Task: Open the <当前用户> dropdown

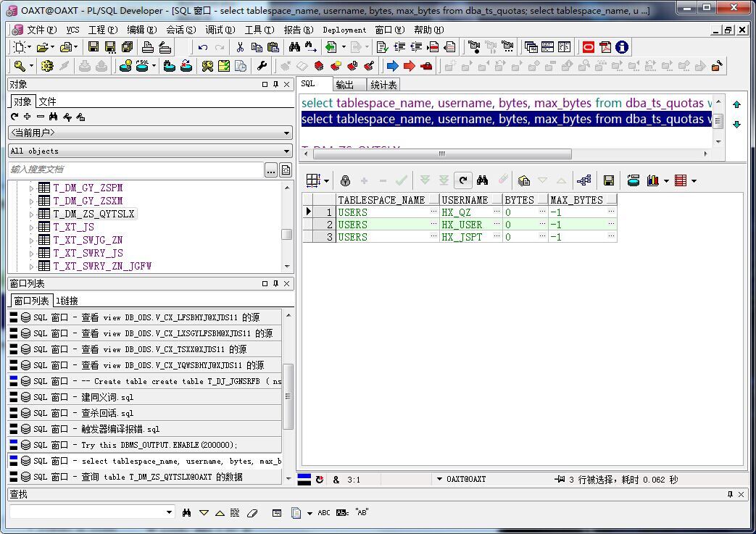Action: tap(288, 133)
